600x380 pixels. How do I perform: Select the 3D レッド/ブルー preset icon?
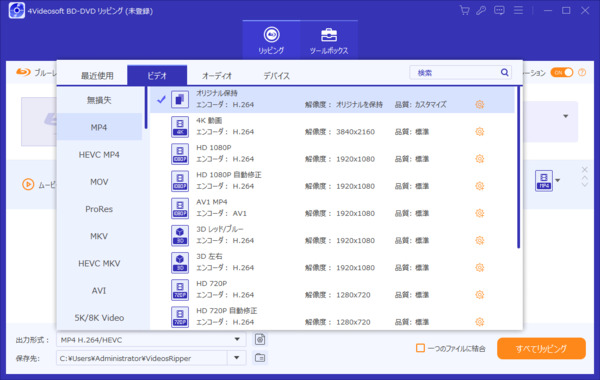coord(180,235)
